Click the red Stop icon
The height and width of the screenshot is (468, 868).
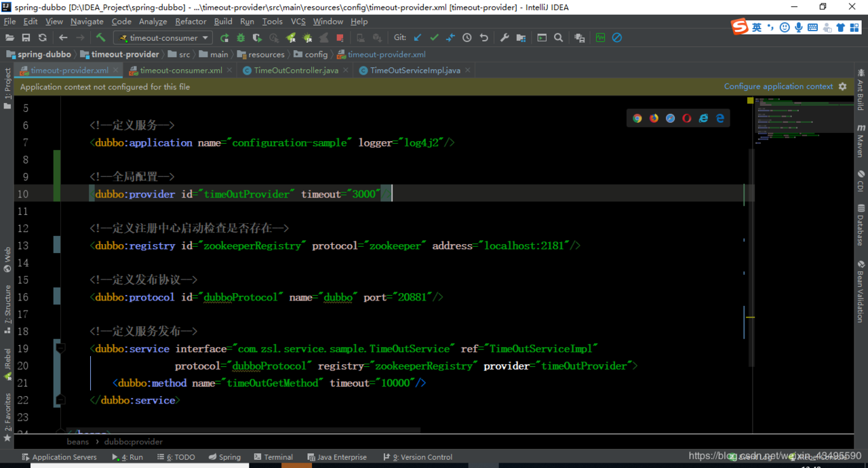[x=340, y=38]
